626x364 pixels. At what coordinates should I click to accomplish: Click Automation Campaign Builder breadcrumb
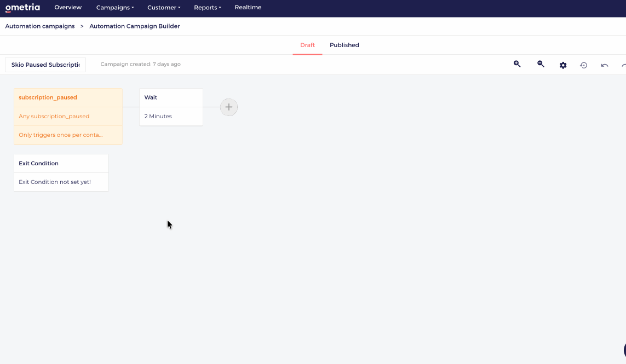(x=135, y=26)
